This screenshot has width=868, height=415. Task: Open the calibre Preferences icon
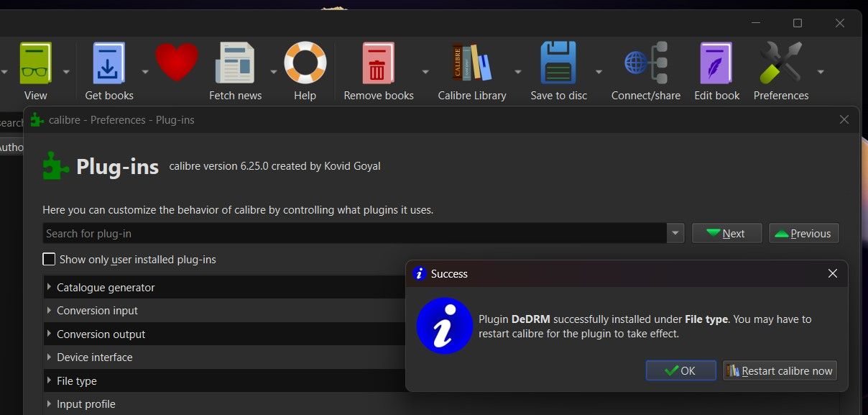(x=780, y=63)
